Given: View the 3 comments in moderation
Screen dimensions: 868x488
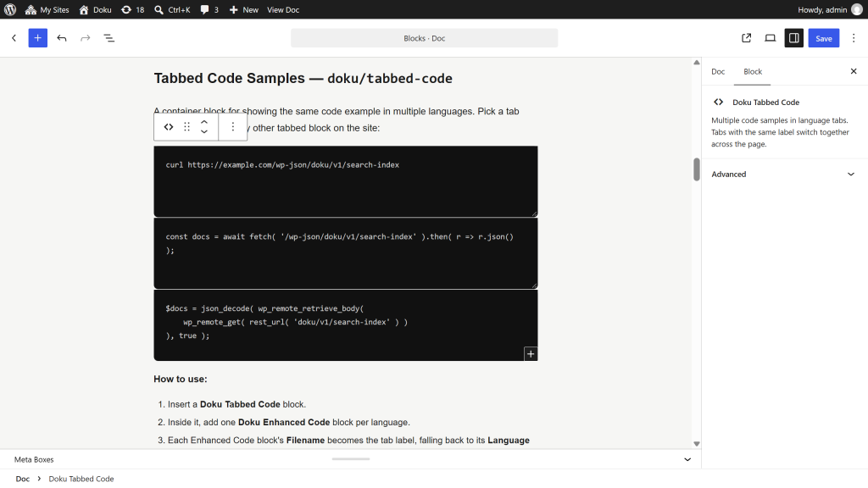Looking at the screenshot, I should 209,9.
